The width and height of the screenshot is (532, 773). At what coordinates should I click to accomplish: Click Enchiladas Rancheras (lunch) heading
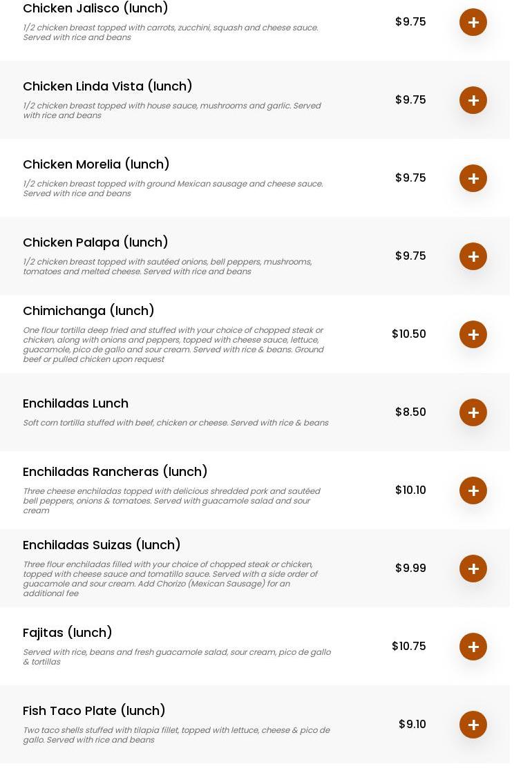click(115, 472)
